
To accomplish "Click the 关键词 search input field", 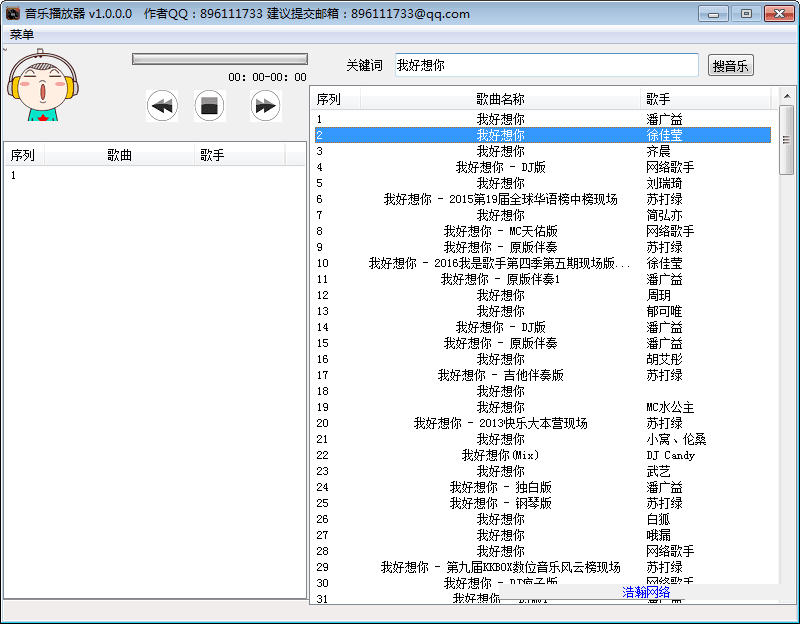I will pos(546,65).
